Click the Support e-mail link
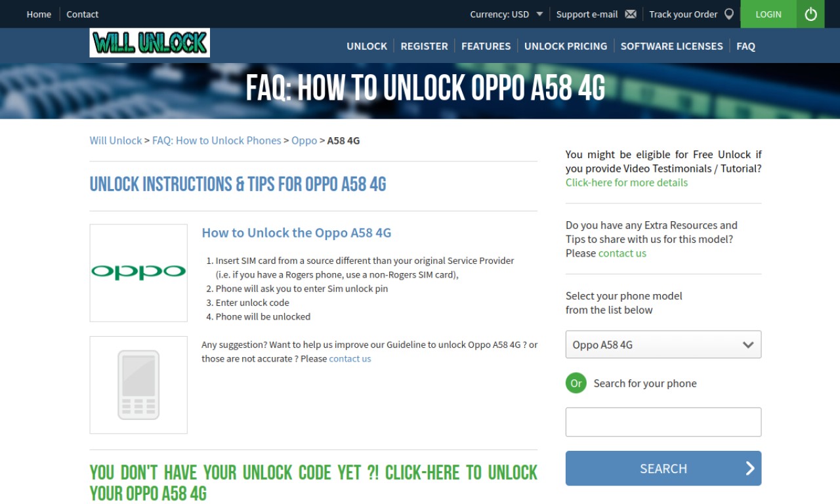840x504 pixels. (587, 14)
